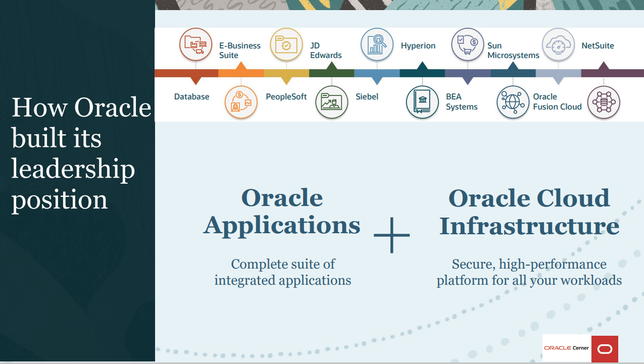644x364 pixels.
Task: Click the "JD Edwards" label
Action: (x=326, y=50)
